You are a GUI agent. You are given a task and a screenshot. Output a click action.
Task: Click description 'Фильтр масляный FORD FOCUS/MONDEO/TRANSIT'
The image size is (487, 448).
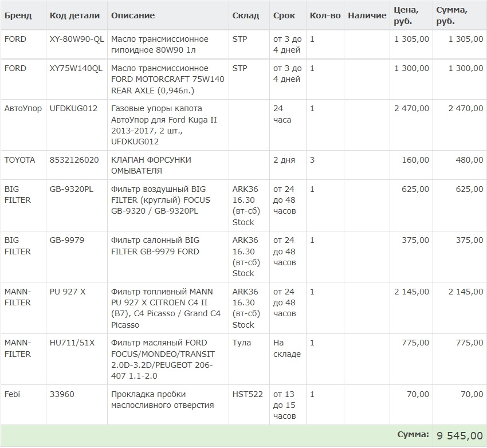[163, 348]
